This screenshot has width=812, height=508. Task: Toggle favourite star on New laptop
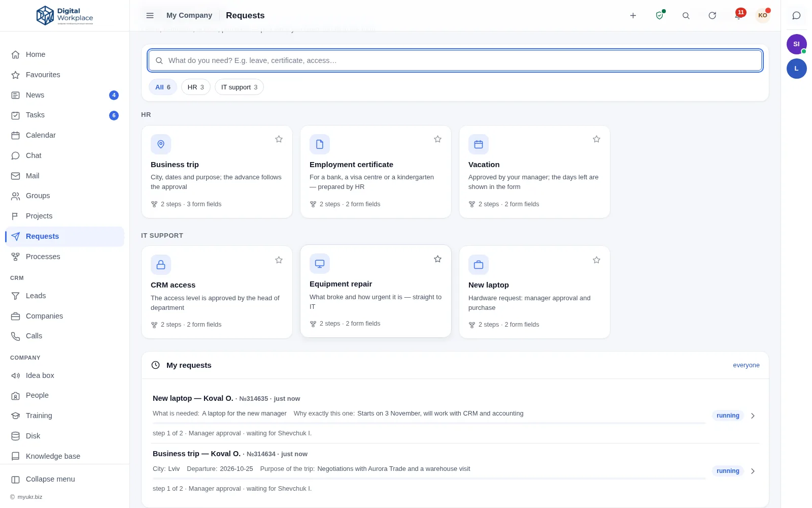[596, 260]
